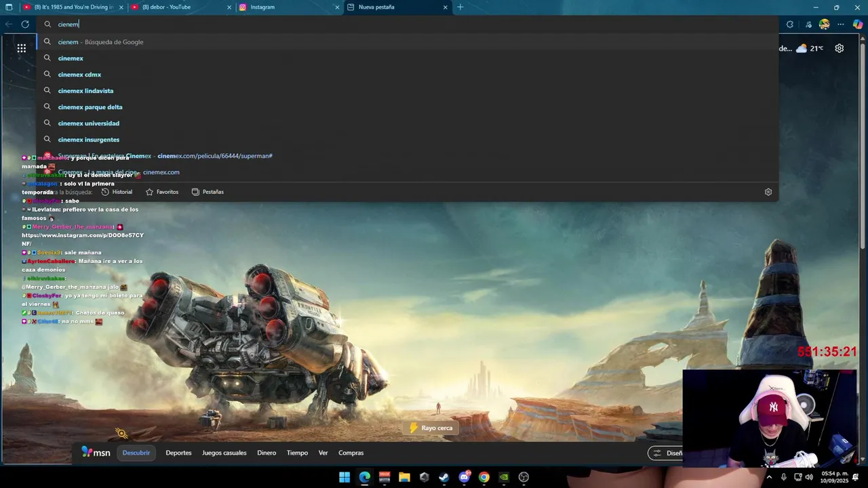
Task: Open the Tiempo feed tab
Action: [297, 453]
